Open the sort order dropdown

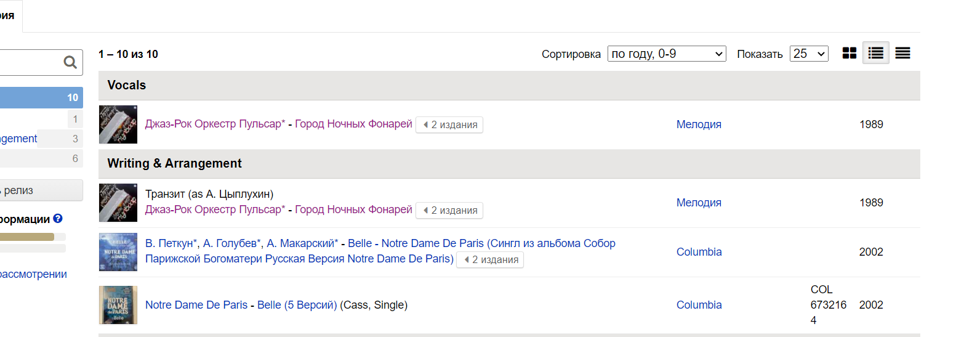click(x=667, y=54)
